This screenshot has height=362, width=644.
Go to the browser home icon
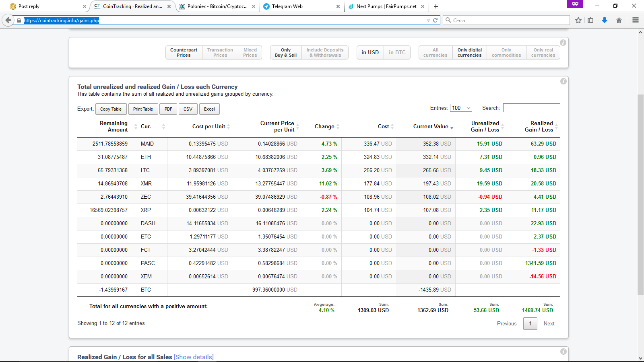(x=619, y=20)
